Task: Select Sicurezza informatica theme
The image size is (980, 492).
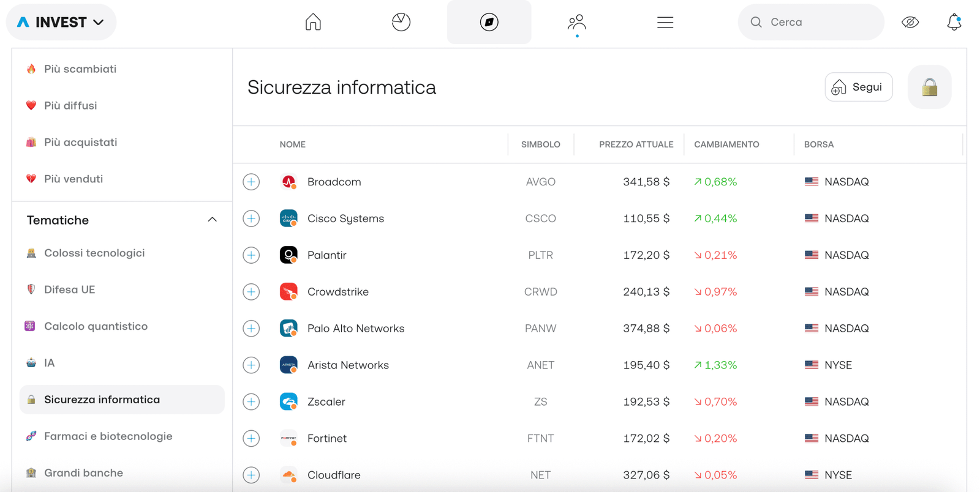Action: [122, 400]
